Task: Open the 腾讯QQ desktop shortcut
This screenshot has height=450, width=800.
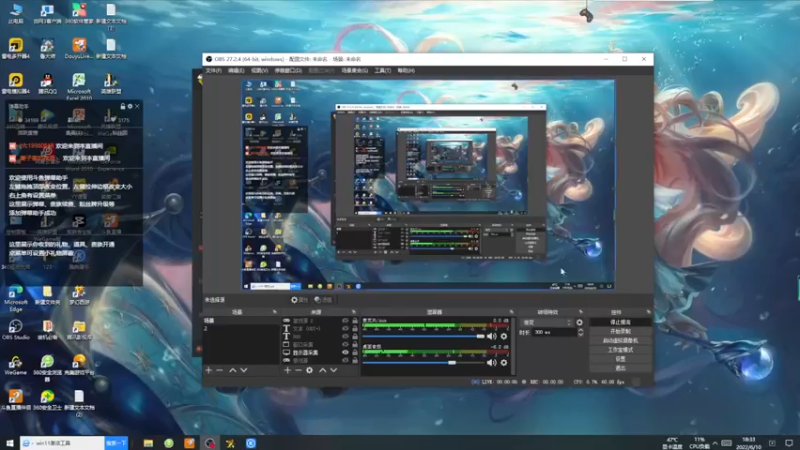Action: click(x=47, y=84)
